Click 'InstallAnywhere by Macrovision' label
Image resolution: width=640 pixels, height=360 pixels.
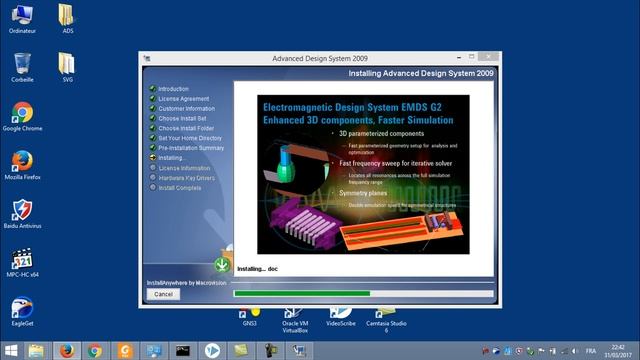(x=187, y=283)
